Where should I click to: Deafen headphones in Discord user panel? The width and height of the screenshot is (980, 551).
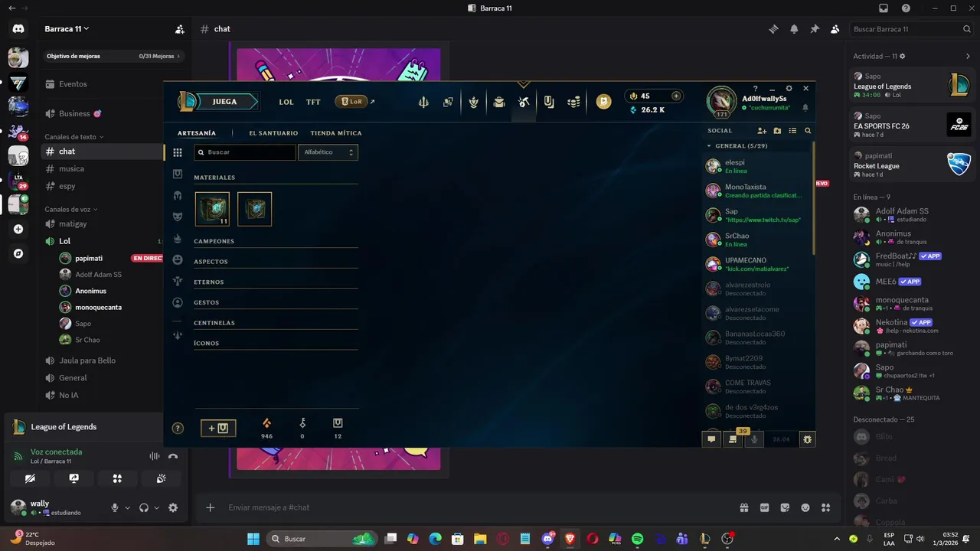tap(144, 507)
